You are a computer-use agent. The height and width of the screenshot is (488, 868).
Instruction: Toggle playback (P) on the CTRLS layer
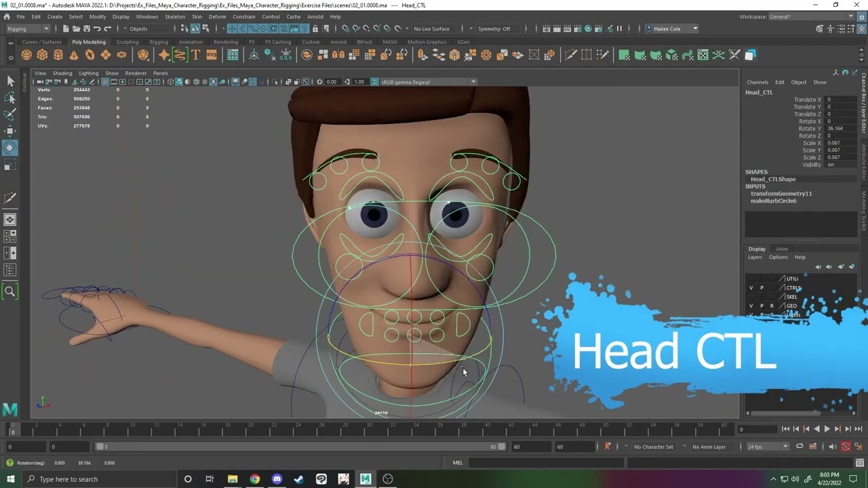762,287
